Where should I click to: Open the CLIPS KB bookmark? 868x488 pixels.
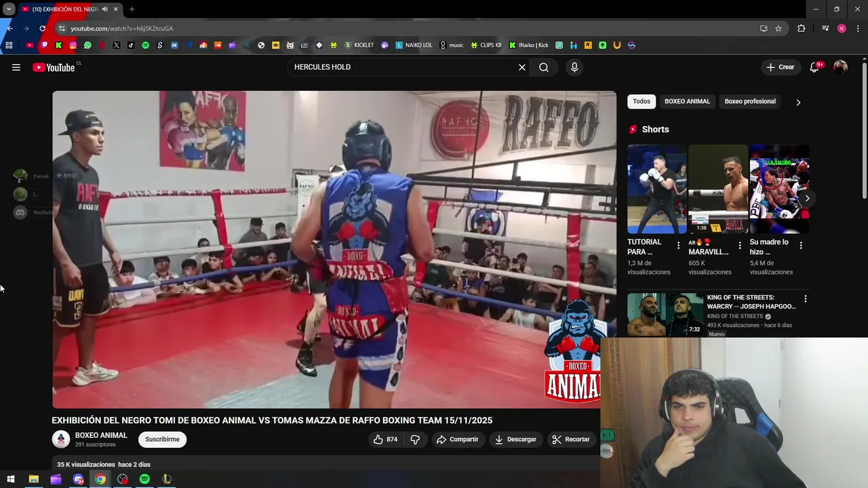coord(486,45)
